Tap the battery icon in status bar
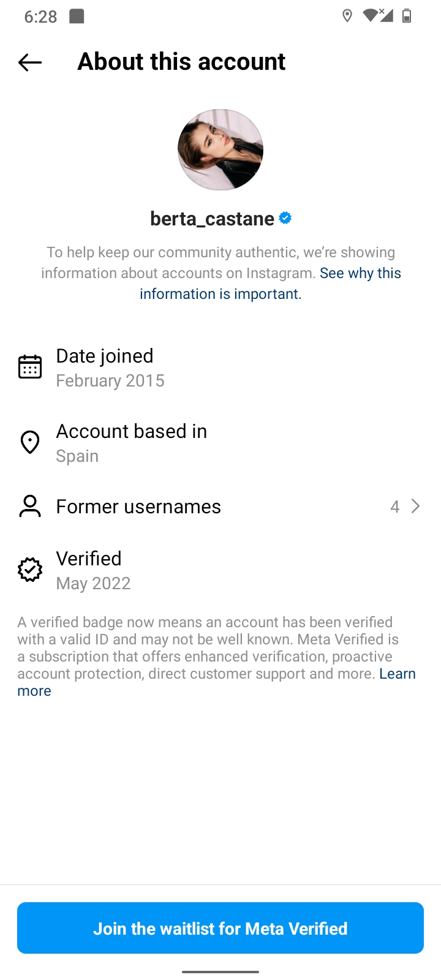This screenshot has height=980, width=441. [x=406, y=16]
